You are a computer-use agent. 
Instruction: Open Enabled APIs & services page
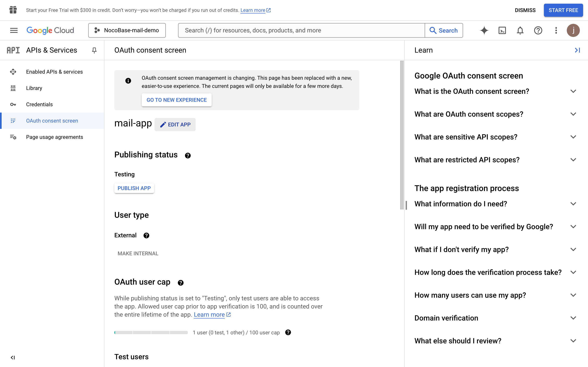click(x=55, y=72)
